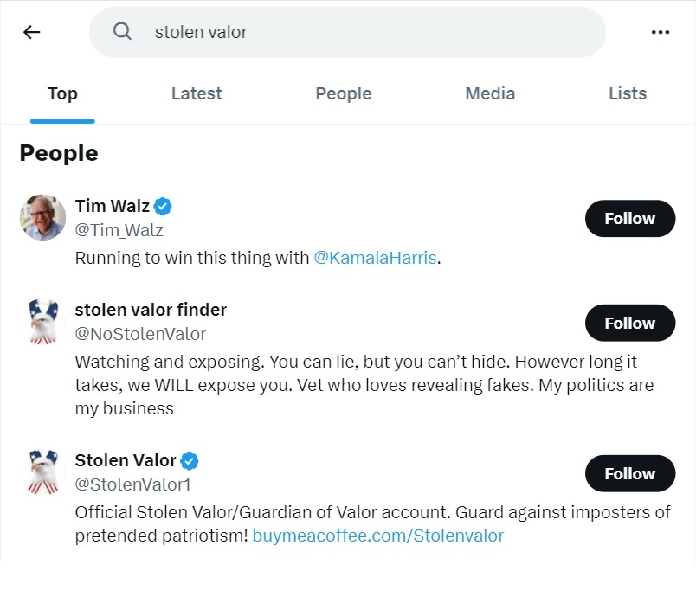The height and width of the screenshot is (616, 696).
Task: Switch to the Latest tab
Action: [x=197, y=93]
